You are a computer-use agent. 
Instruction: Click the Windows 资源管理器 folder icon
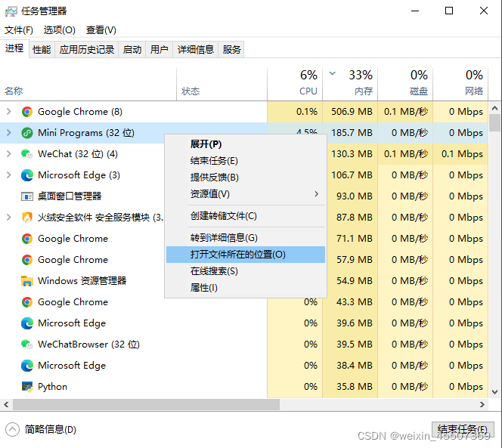pos(27,280)
